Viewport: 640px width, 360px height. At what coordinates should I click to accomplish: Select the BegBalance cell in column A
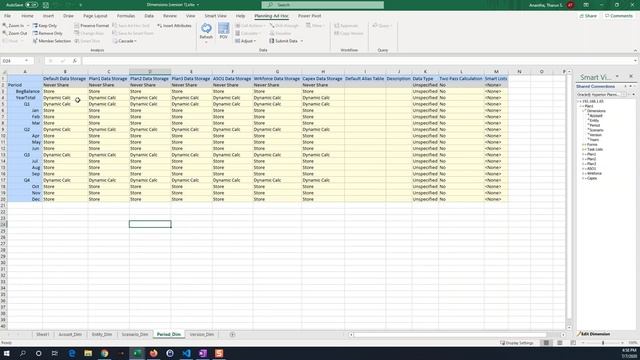[24, 91]
